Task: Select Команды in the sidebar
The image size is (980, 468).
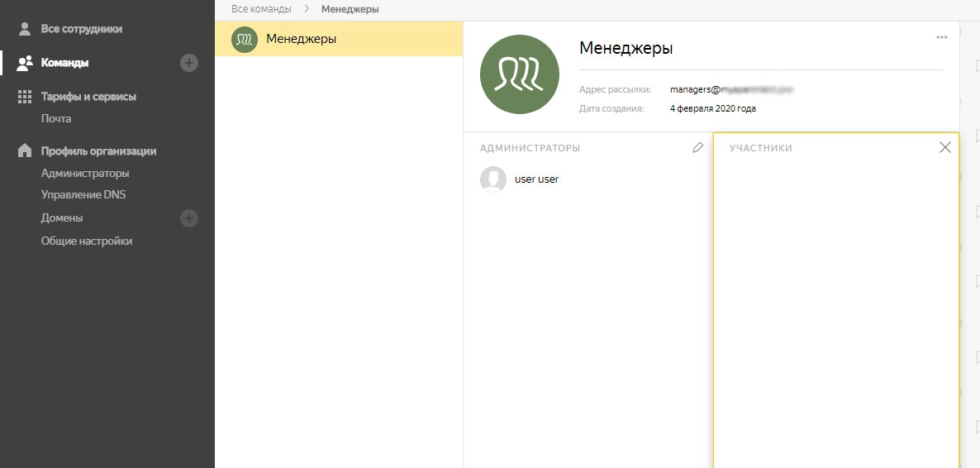Action: point(65,63)
